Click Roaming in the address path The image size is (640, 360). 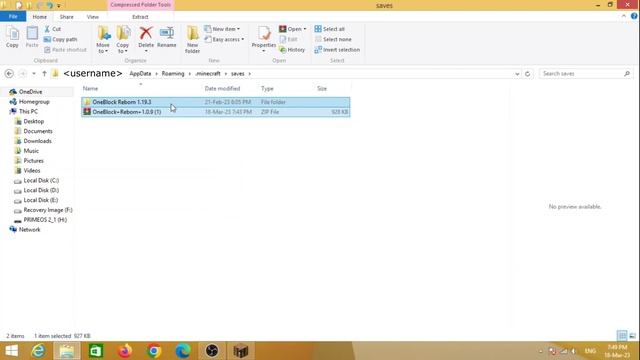click(x=173, y=73)
